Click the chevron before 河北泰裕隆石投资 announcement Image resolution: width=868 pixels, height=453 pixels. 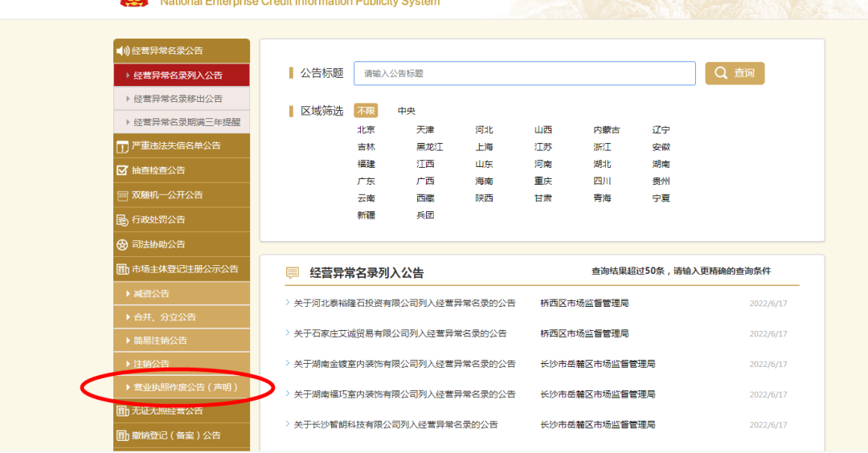point(287,303)
